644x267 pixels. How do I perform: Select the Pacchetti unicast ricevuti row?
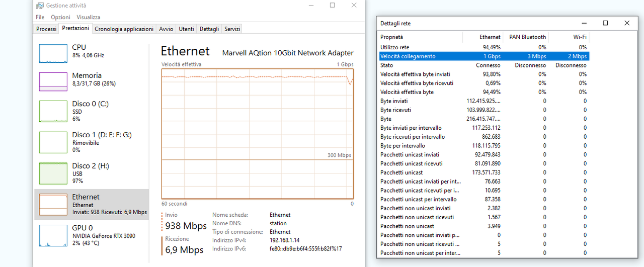pos(484,163)
